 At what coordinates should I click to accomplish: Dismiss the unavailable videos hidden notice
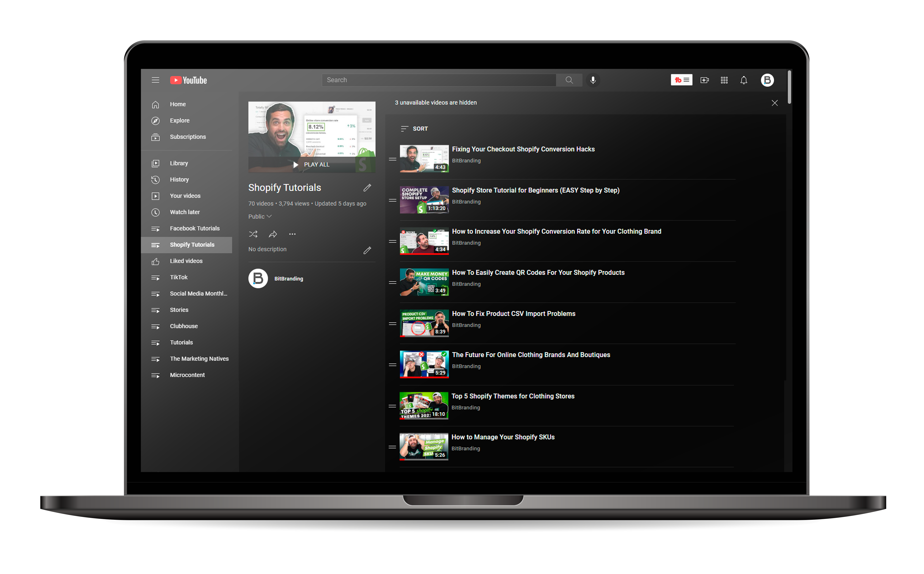coord(775,103)
